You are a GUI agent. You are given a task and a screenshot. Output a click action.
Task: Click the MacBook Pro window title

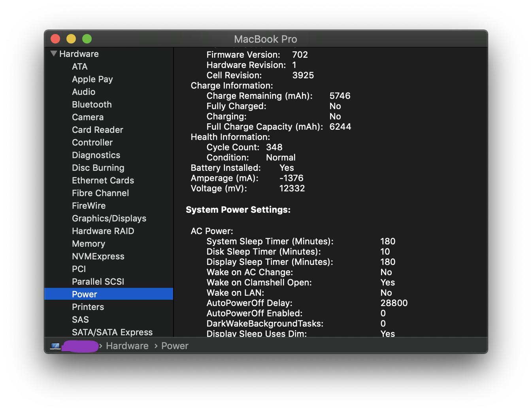tap(266, 39)
